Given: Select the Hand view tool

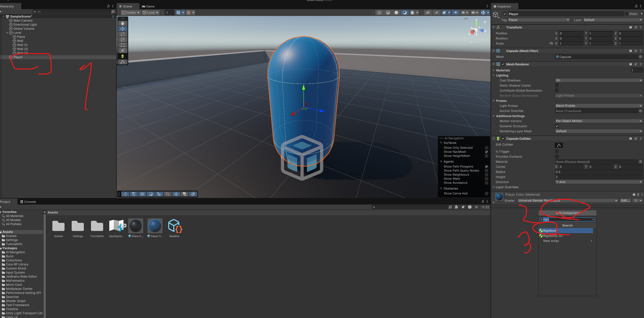Looking at the screenshot, I should (122, 23).
